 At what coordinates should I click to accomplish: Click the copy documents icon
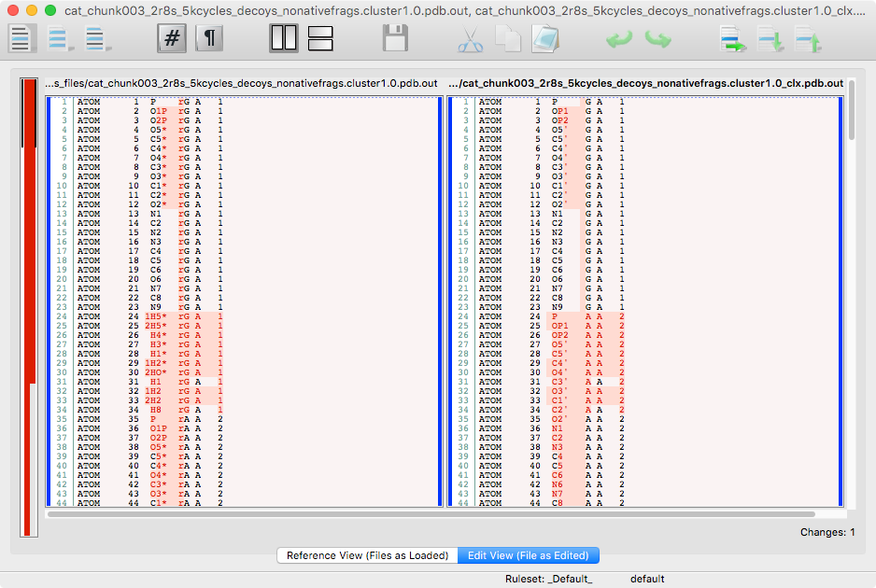[x=507, y=39]
